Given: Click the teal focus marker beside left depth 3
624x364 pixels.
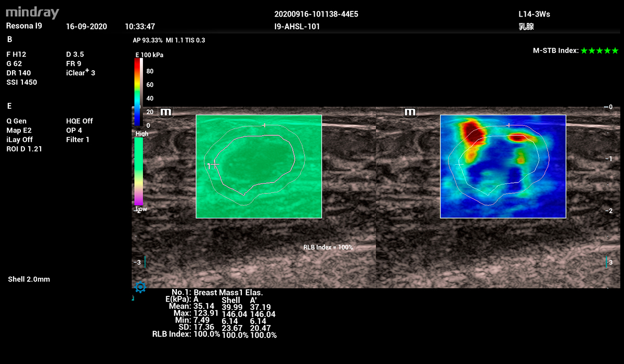Looking at the screenshot, I should pos(145,263).
